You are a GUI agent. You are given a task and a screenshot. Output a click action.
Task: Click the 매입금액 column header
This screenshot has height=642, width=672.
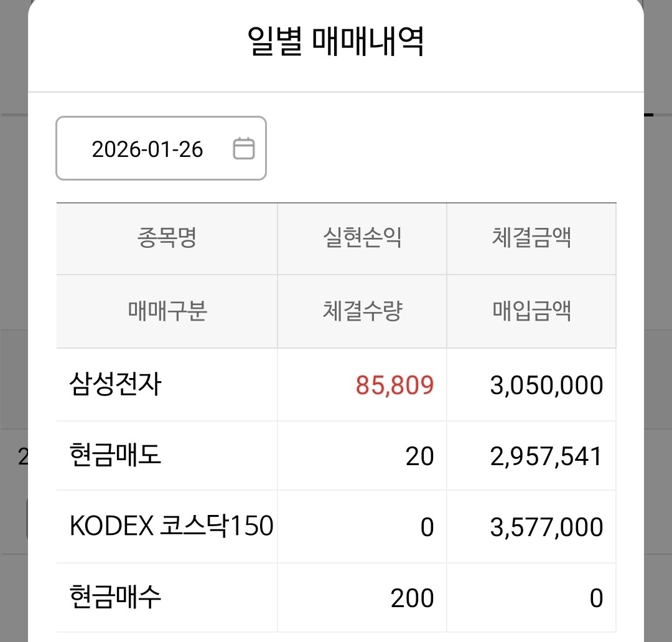tap(531, 311)
